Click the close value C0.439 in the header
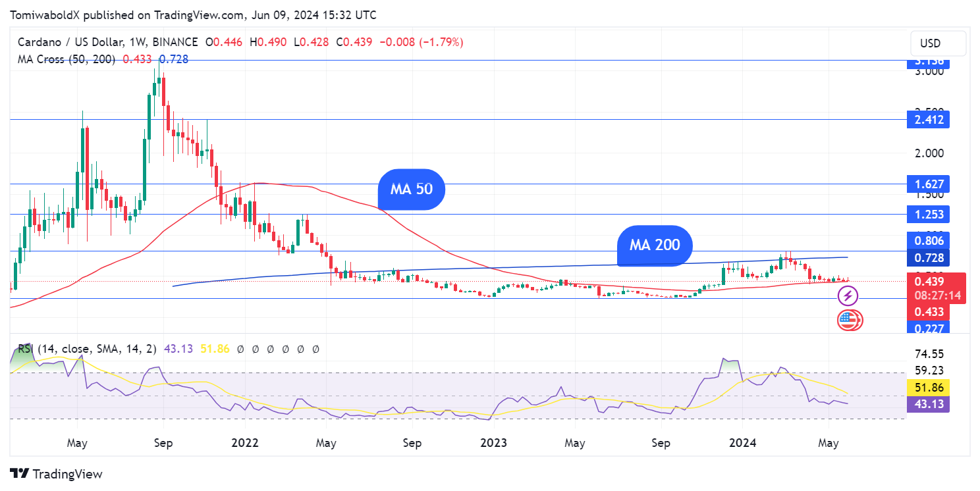 click(x=354, y=42)
